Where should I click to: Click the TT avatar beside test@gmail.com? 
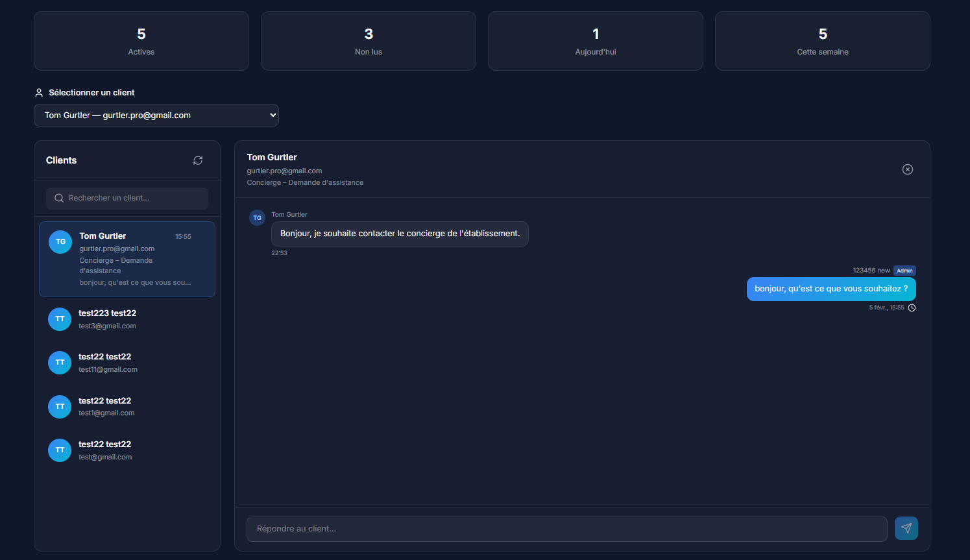[x=60, y=450]
